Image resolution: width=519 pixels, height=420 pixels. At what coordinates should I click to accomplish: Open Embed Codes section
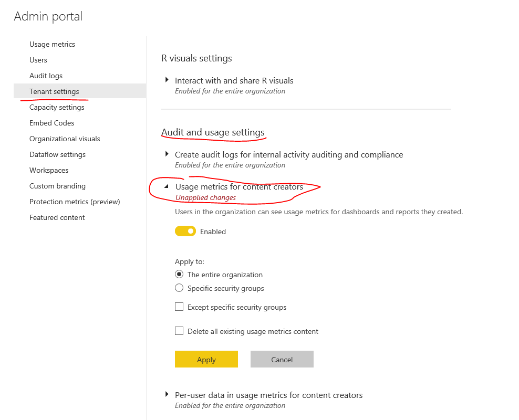[x=51, y=123]
